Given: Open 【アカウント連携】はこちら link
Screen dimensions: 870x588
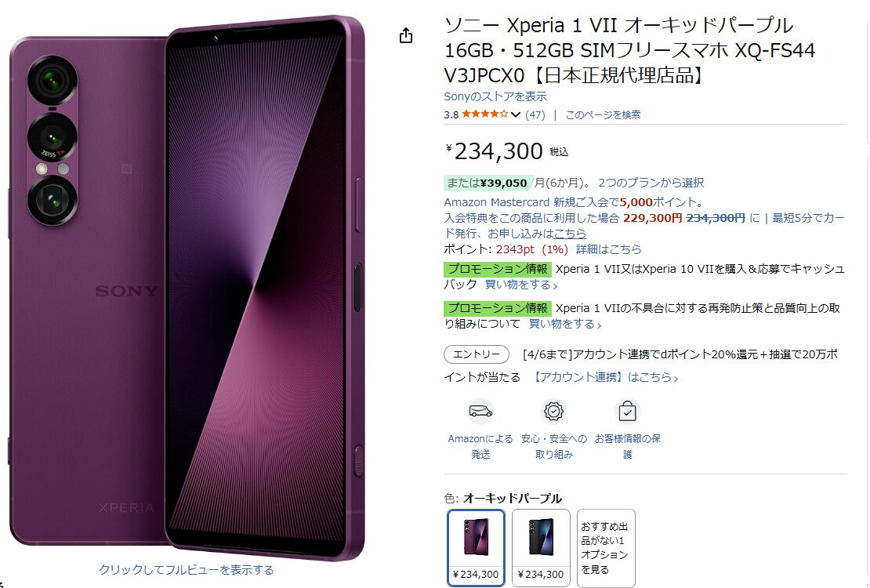Looking at the screenshot, I should click(x=605, y=378).
